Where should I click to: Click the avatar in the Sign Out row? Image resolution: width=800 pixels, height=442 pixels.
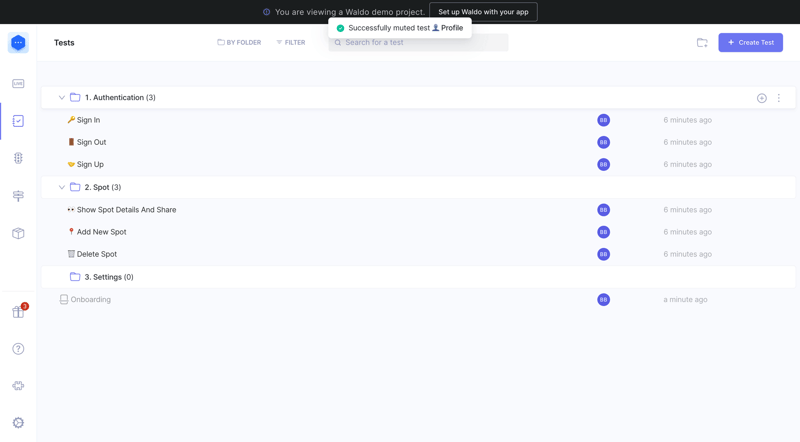click(x=604, y=142)
